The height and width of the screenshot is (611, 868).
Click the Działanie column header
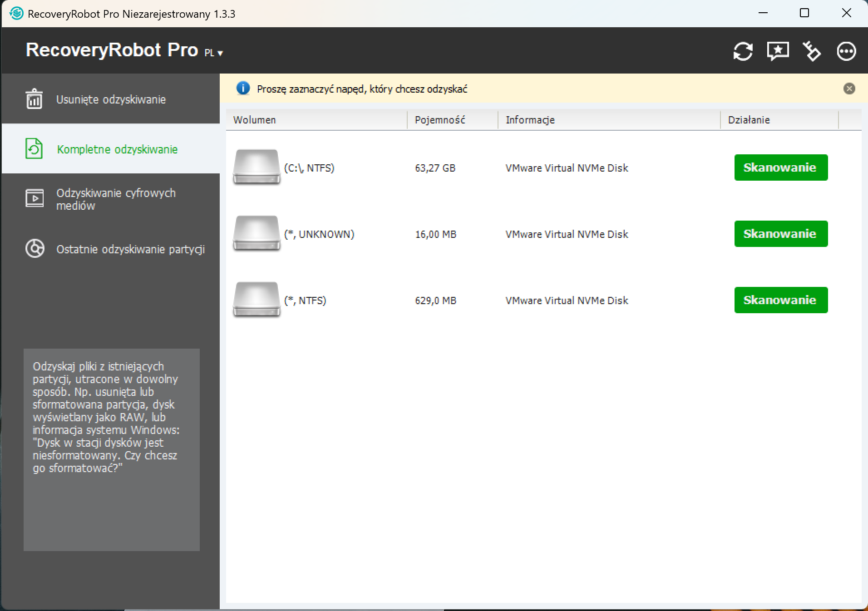coord(779,120)
